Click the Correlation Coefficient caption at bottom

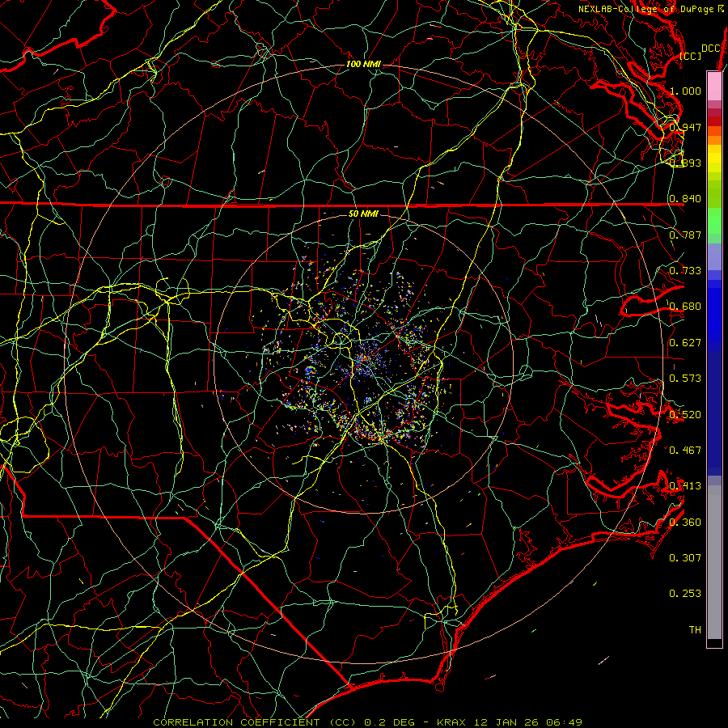[x=368, y=722]
